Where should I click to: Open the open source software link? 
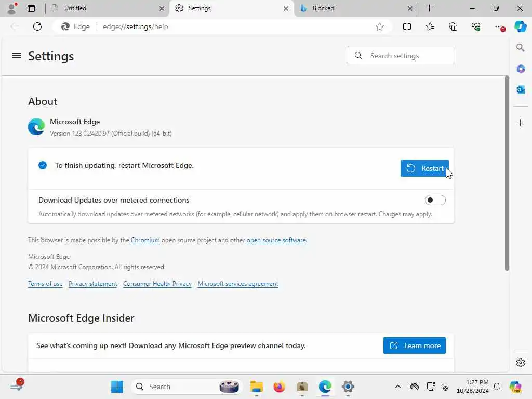(276, 240)
